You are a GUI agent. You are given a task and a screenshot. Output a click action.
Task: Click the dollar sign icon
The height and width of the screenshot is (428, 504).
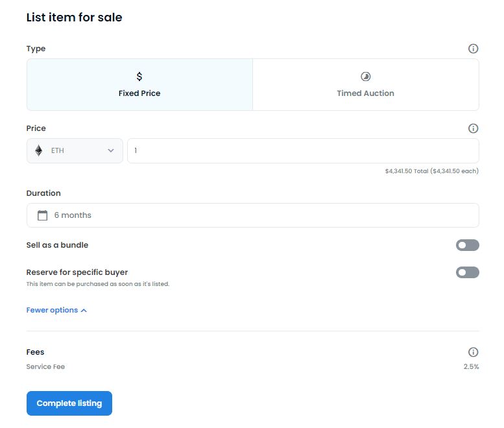click(x=139, y=77)
